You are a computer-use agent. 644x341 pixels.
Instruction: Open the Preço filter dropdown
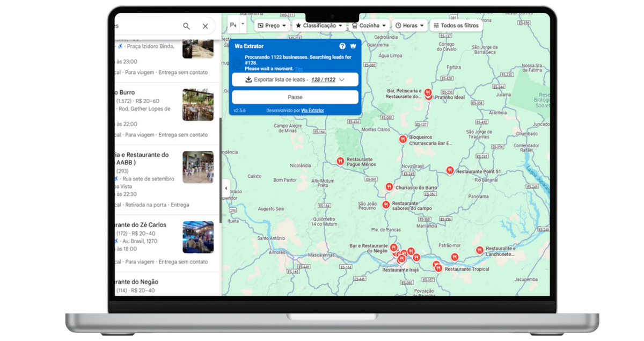[272, 25]
